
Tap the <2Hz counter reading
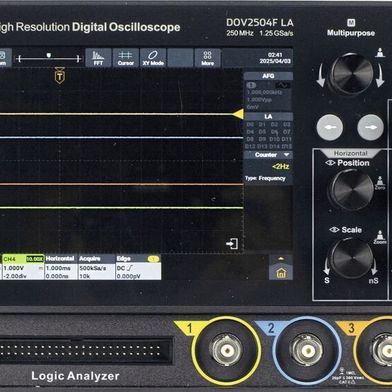click(x=281, y=167)
